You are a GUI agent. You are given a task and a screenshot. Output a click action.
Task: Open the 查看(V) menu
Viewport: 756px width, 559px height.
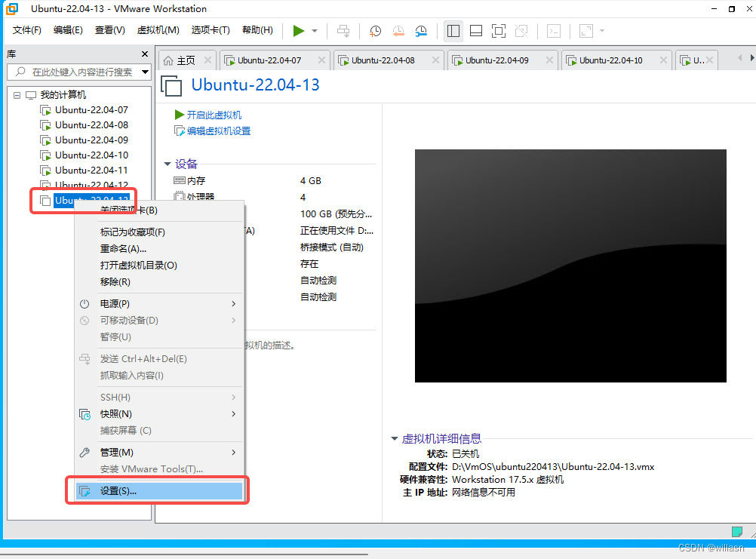pyautogui.click(x=110, y=30)
